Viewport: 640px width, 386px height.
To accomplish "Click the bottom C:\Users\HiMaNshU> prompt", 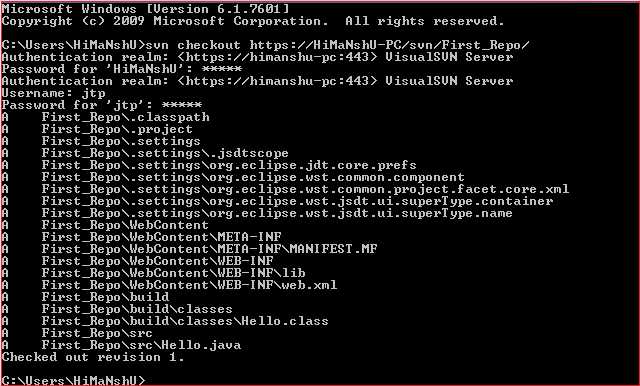I will coord(73,380).
